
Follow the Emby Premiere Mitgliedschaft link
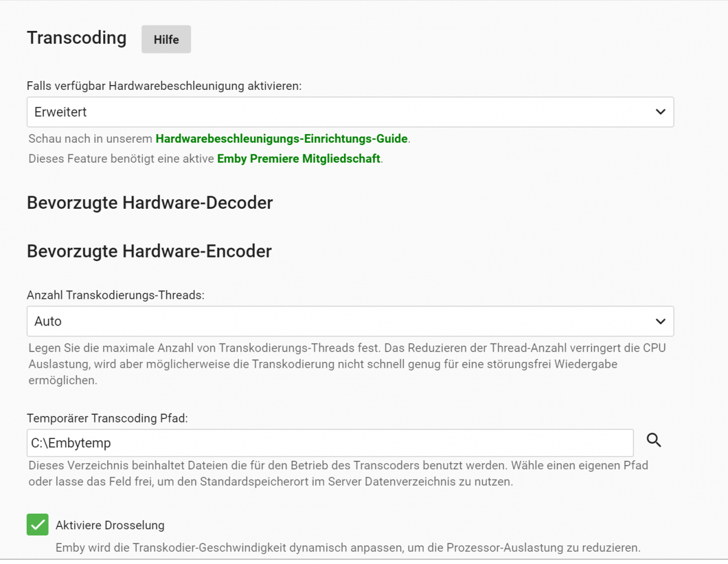pyautogui.click(x=298, y=158)
